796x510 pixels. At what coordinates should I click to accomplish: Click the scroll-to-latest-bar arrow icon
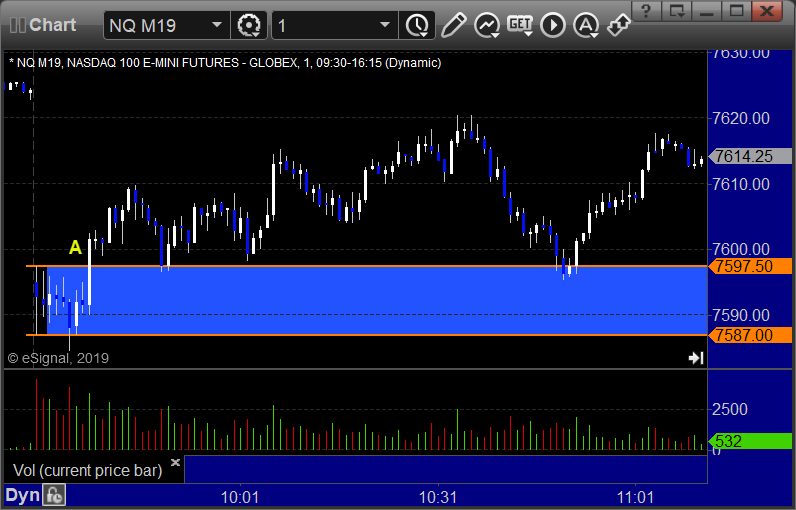696,358
